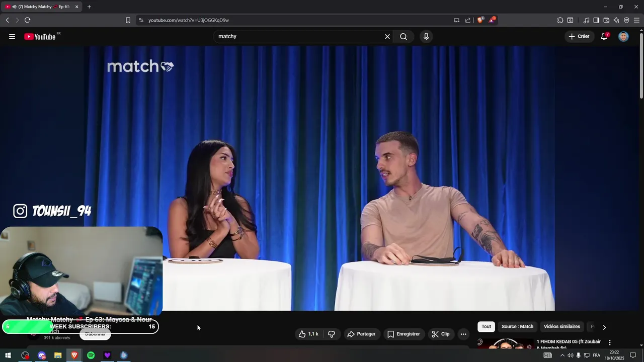
Task: Start voice search with the microphone
Action: pos(426,37)
